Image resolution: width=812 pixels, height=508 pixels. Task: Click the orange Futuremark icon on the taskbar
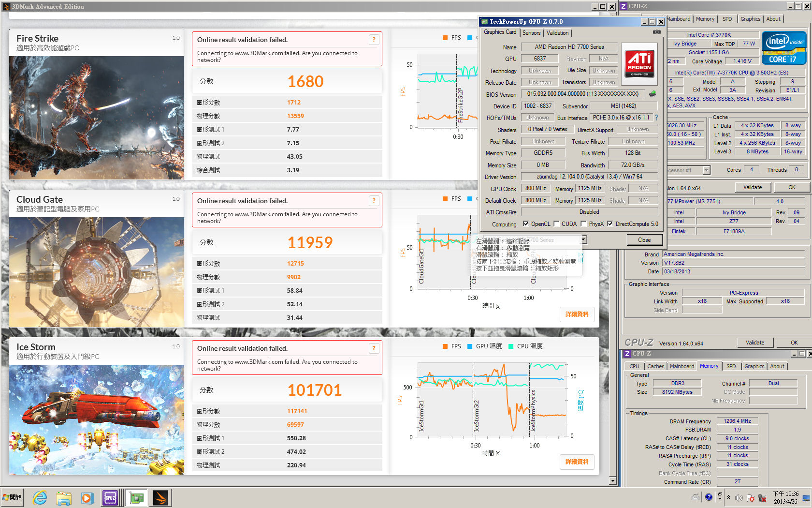(x=160, y=497)
